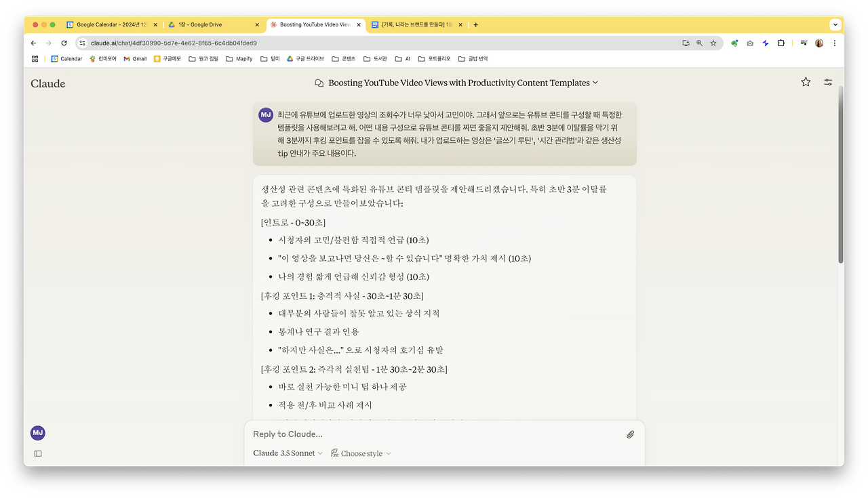This screenshot has height=498, width=868.
Task: Open the Claude 3.5 Sonnet model dropdown
Action: coord(286,453)
